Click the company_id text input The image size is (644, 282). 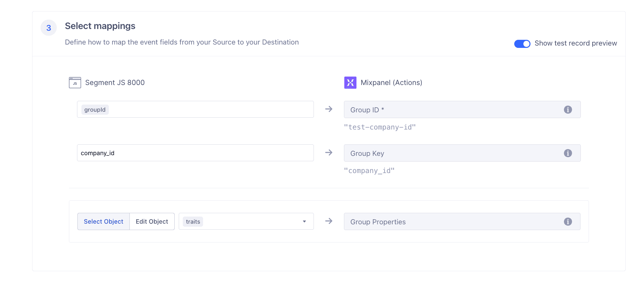click(195, 153)
